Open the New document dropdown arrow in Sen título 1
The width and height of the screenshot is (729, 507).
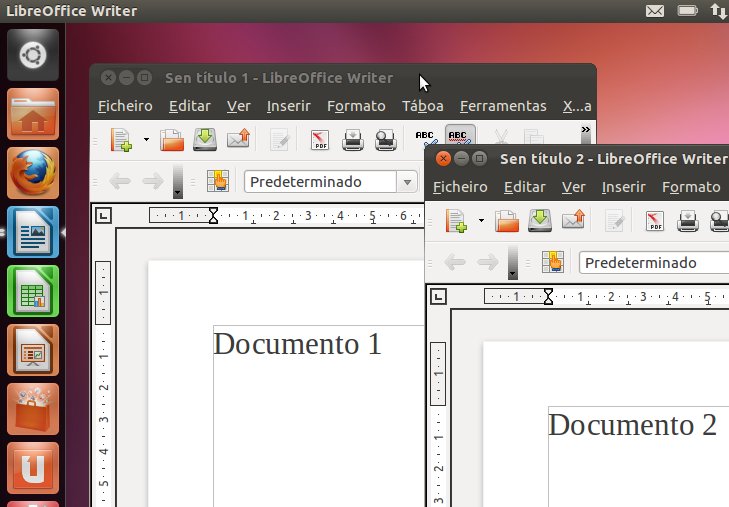tap(146, 139)
